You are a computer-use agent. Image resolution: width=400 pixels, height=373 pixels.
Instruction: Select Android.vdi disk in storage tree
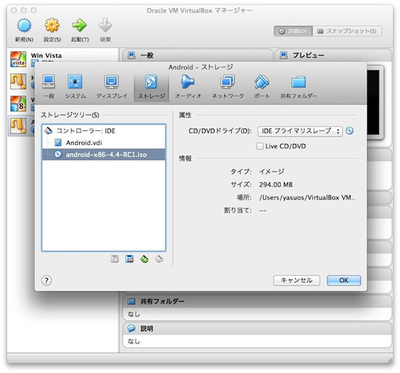[104, 143]
